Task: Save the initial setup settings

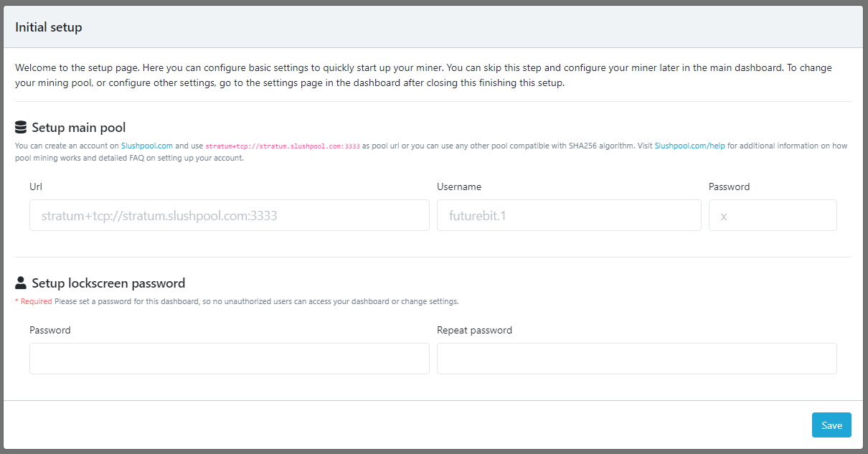Action: tap(831, 425)
